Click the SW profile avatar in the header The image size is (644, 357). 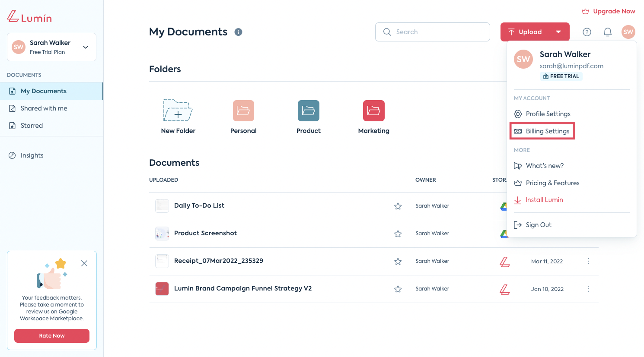(x=628, y=32)
